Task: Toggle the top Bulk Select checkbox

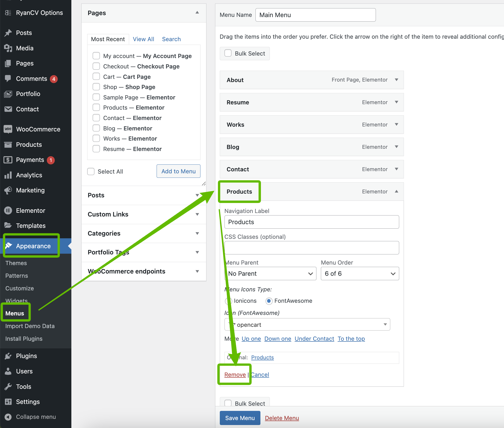Action: [x=228, y=53]
